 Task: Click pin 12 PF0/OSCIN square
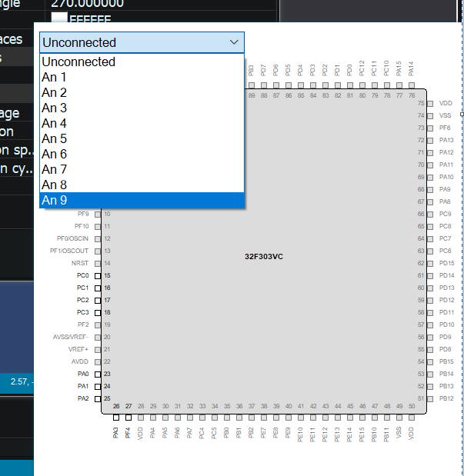coord(98,239)
